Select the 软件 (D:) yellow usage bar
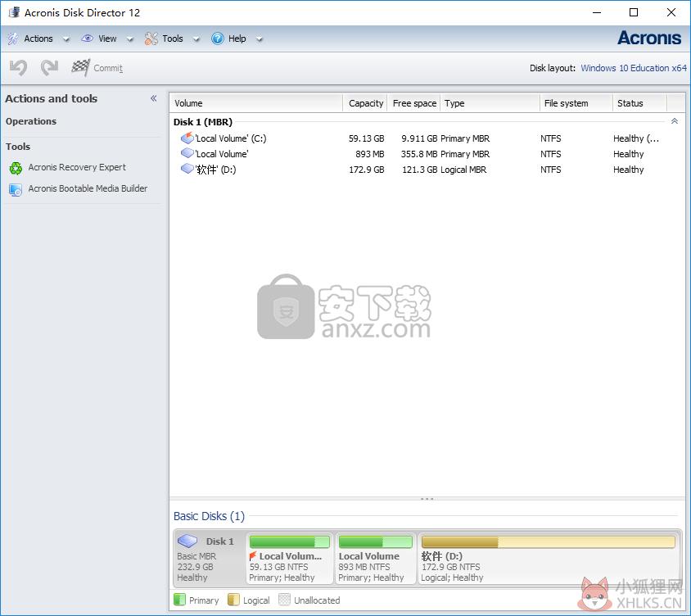 (549, 541)
